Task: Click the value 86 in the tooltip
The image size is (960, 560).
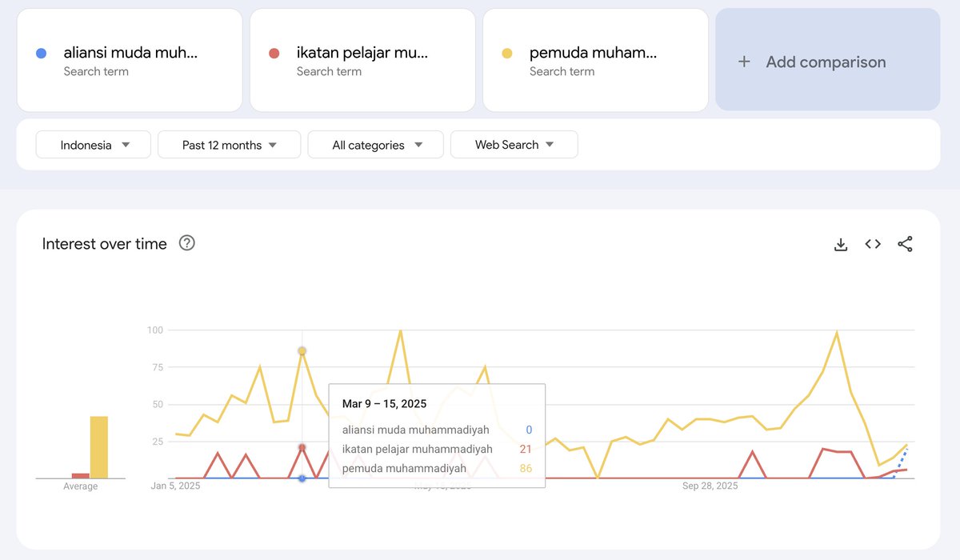Action: [x=526, y=469]
